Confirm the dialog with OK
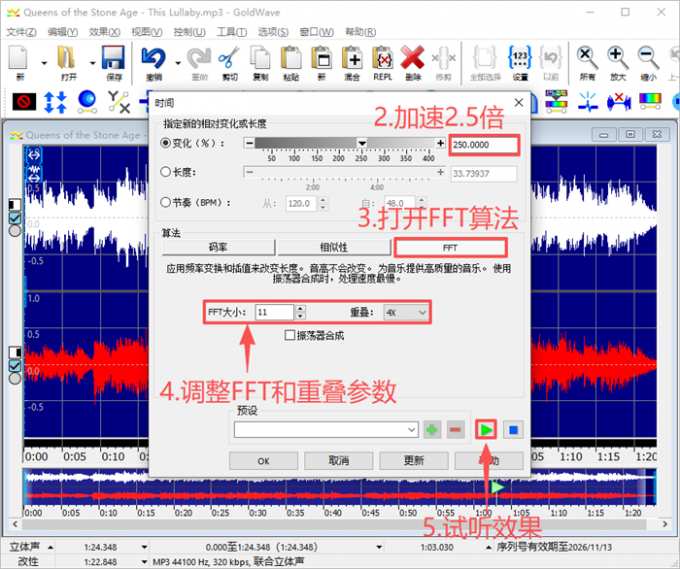Viewport: 680px width, 569px height. (263, 461)
